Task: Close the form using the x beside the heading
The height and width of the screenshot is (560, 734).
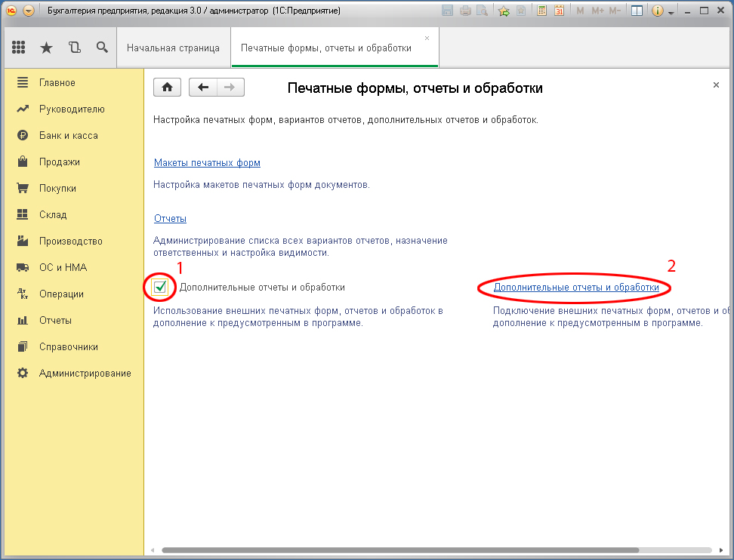Action: click(716, 85)
